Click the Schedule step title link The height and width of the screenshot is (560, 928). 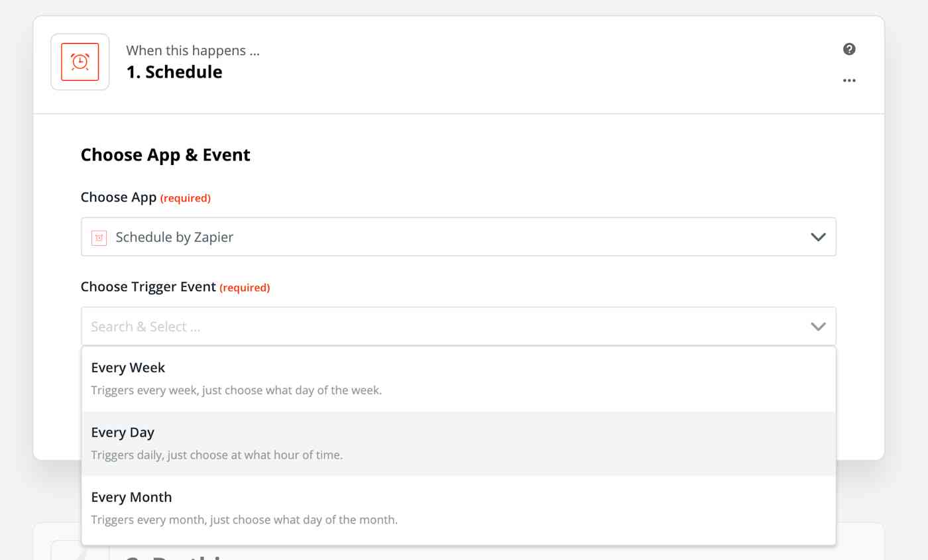coord(174,72)
